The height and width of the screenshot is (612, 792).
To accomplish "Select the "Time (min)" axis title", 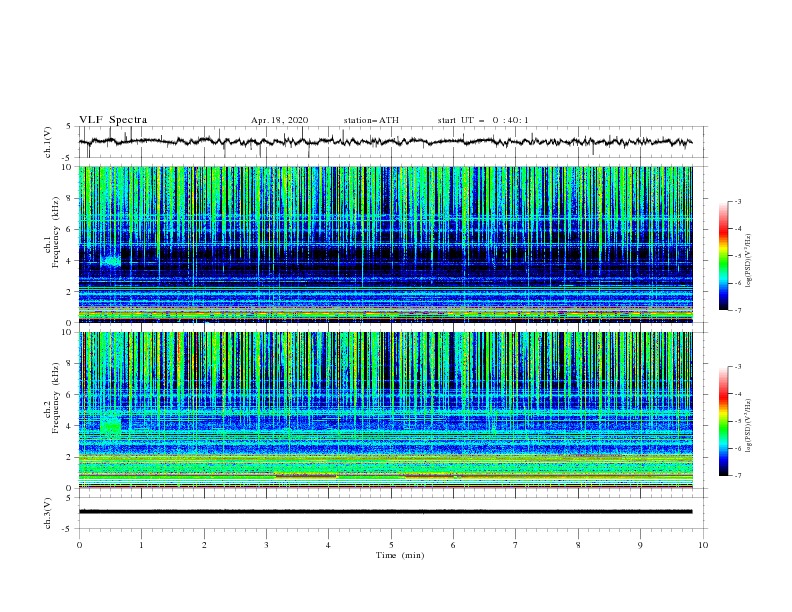I will point(400,555).
